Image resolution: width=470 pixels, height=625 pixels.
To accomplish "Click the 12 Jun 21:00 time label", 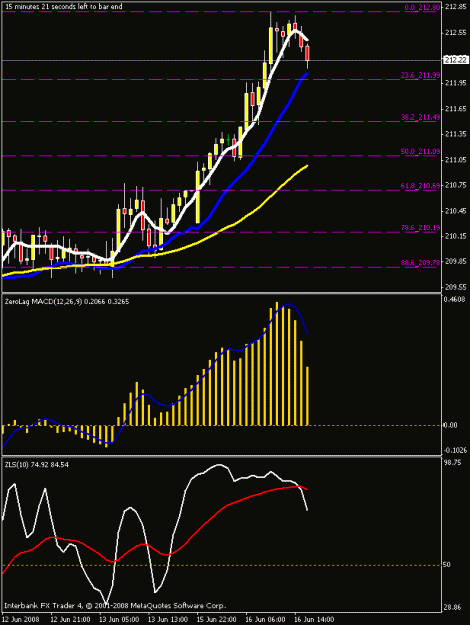I will click(70, 620).
